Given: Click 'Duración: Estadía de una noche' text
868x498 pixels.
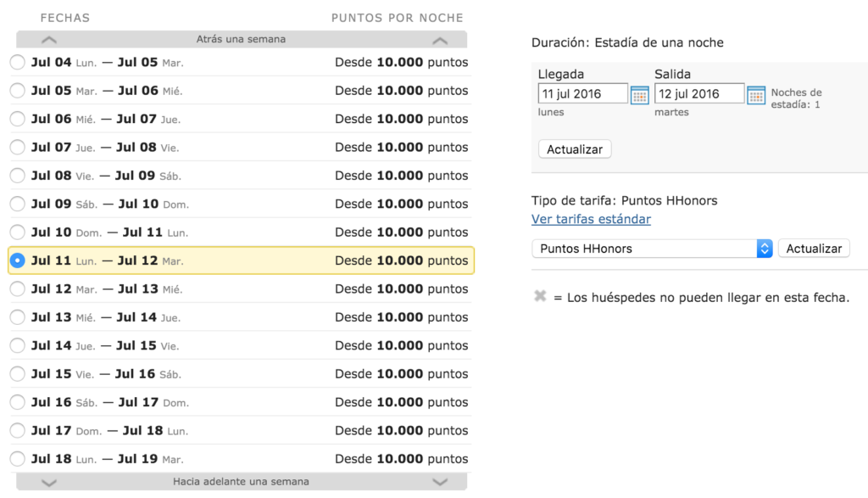Looking at the screenshot, I should click(627, 42).
